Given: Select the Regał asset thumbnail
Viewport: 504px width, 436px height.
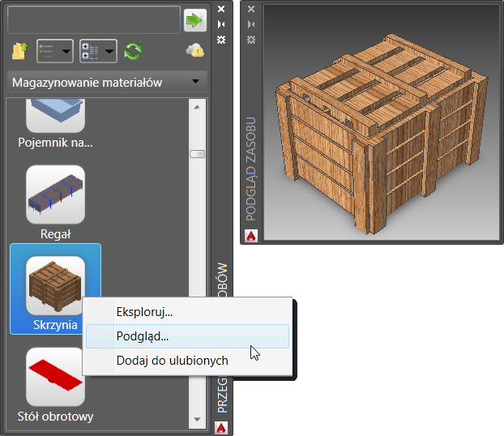Looking at the screenshot, I should pos(55,194).
